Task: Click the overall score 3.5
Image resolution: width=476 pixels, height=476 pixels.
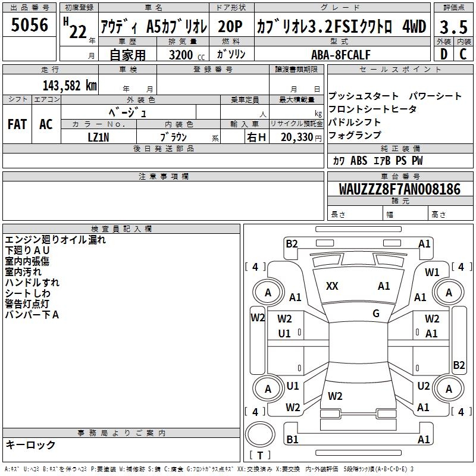Action: point(453,27)
